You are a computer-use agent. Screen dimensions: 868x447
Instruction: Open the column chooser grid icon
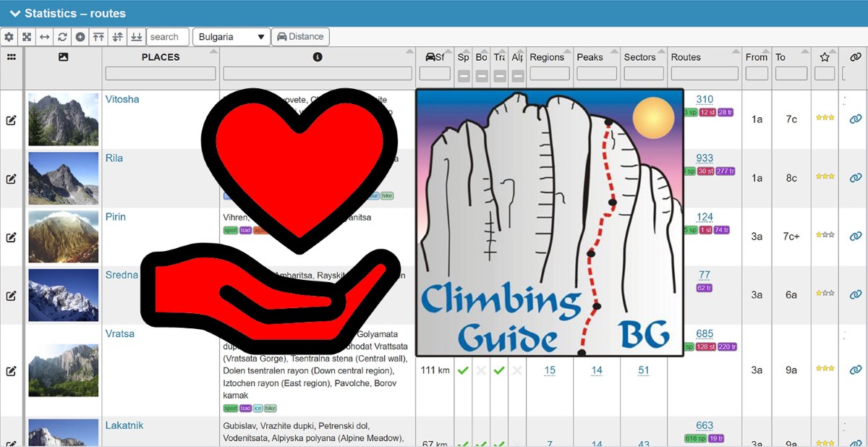pyautogui.click(x=11, y=57)
